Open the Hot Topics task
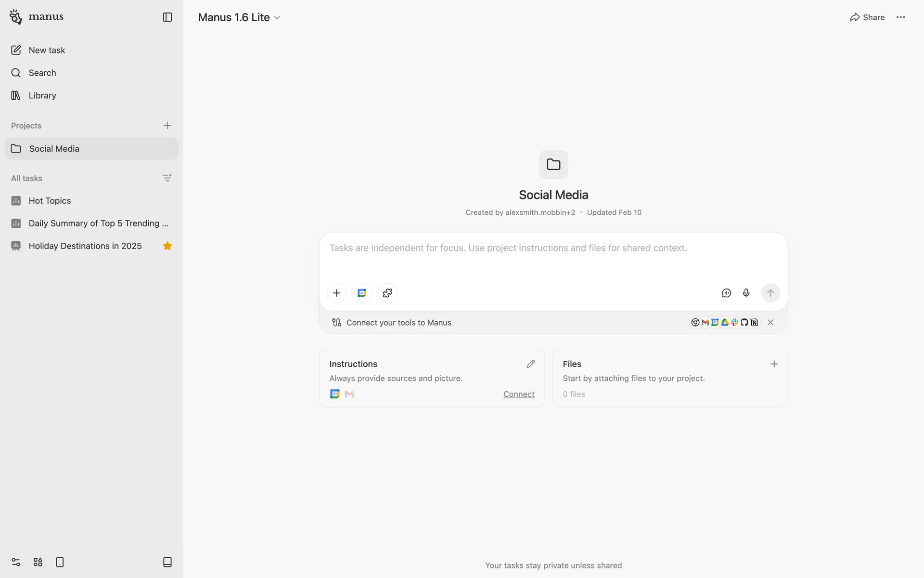 (50, 201)
